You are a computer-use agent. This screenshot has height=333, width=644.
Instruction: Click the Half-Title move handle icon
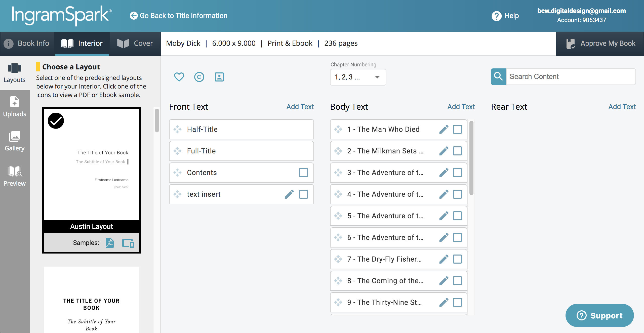(x=177, y=129)
